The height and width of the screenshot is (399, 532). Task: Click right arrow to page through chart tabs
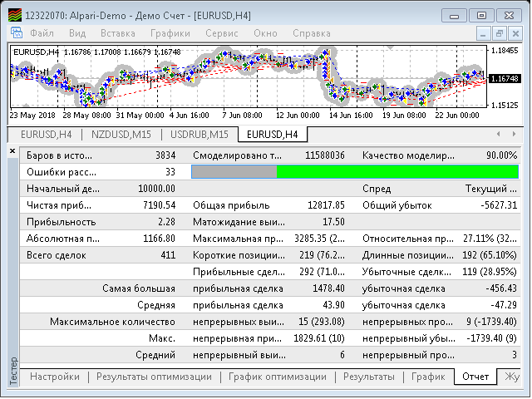[x=515, y=134]
